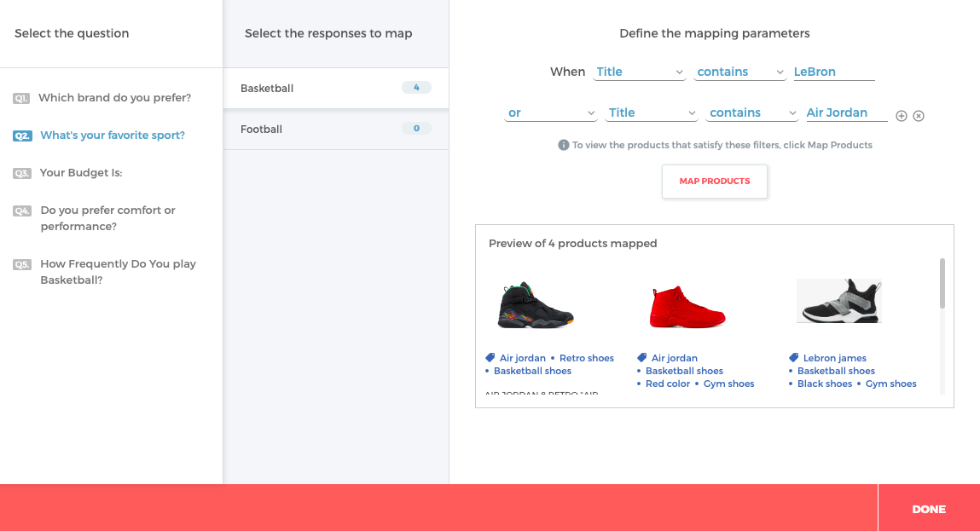Click tag icon on red shoe product
Screen dimensions: 980x531
[642, 358]
